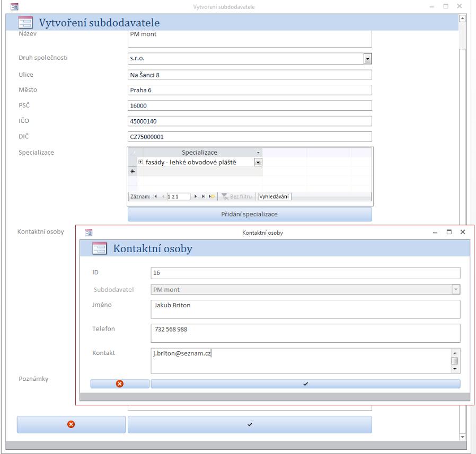The width and height of the screenshot is (476, 454).
Task: Click the Vyhledávání search box
Action: coord(275,197)
